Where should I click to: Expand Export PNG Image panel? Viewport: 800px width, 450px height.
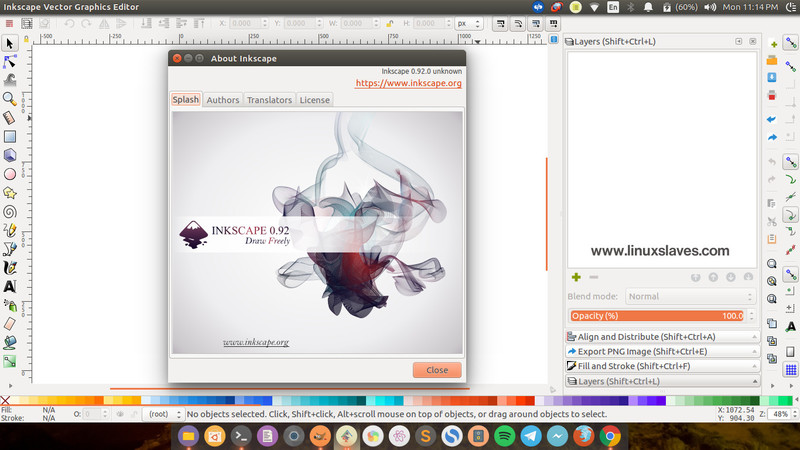click(662, 352)
